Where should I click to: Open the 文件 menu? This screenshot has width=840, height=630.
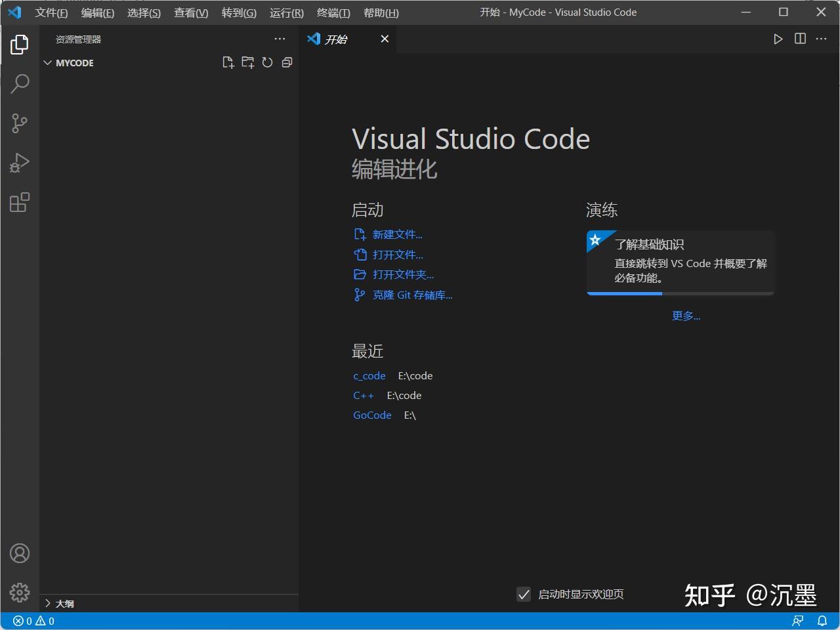(52, 12)
